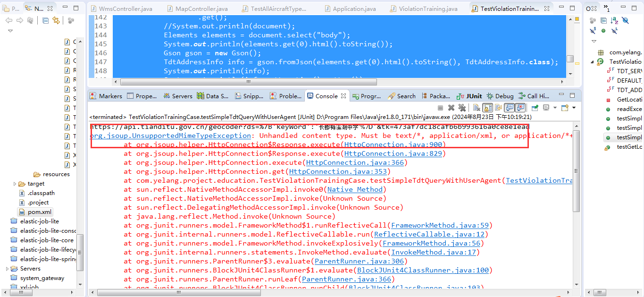644x297 pixels.
Task: Click Back arrow in Navigator toolbar
Action: click(9, 20)
